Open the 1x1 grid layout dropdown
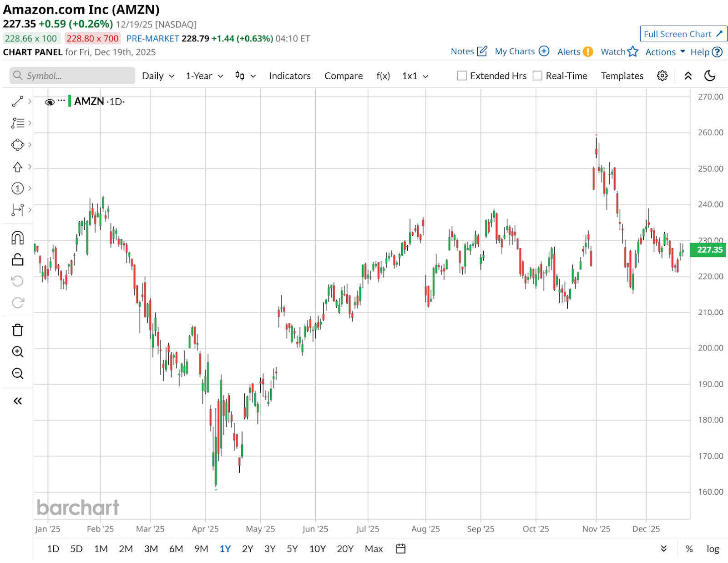 415,76
